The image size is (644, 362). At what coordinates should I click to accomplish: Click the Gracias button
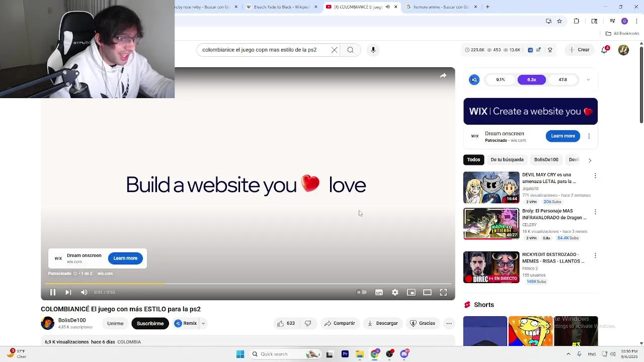[x=423, y=323]
